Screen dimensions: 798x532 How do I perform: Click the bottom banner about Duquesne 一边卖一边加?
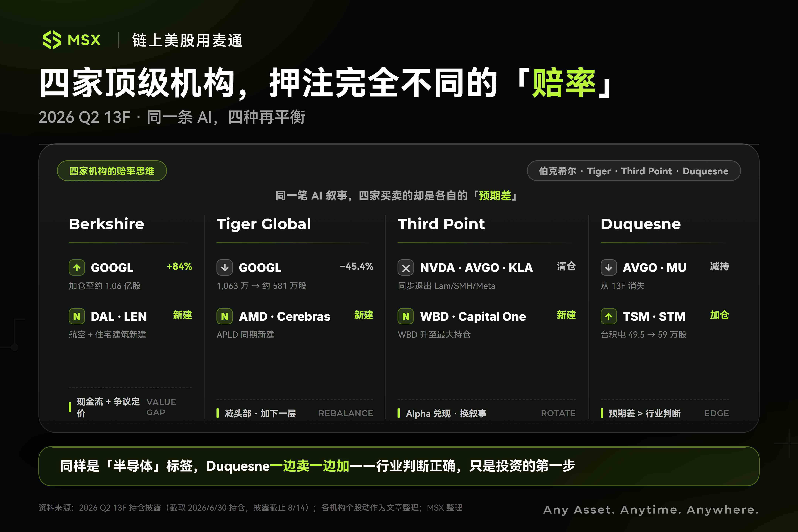point(399,466)
